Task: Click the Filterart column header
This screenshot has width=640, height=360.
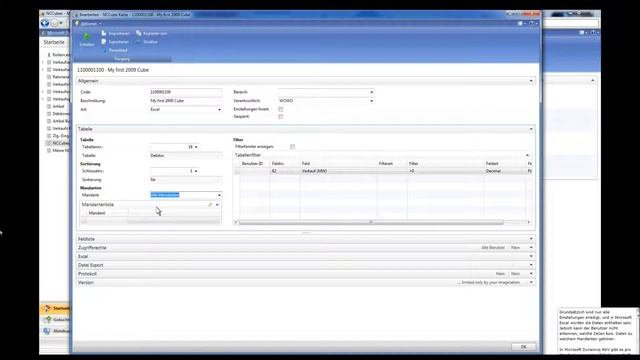Action: click(391, 164)
